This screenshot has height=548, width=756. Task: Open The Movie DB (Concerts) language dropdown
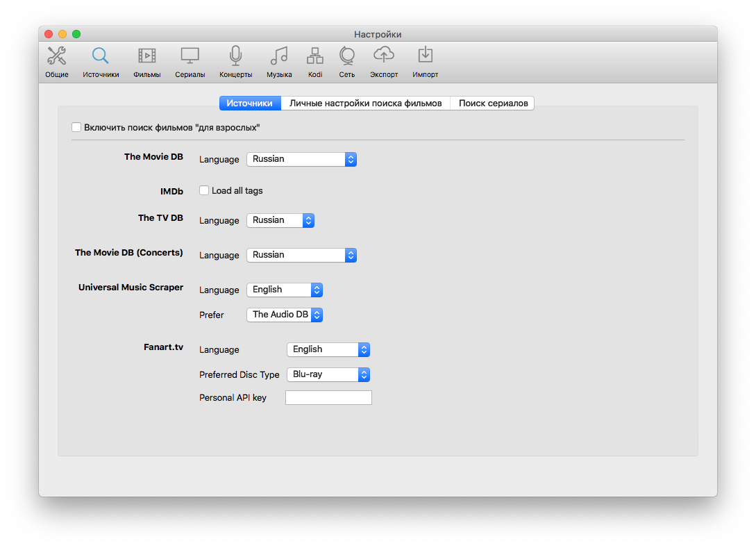[x=301, y=255]
